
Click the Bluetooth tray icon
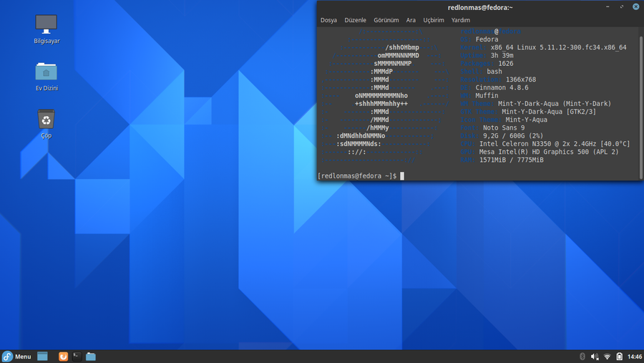[x=582, y=357]
